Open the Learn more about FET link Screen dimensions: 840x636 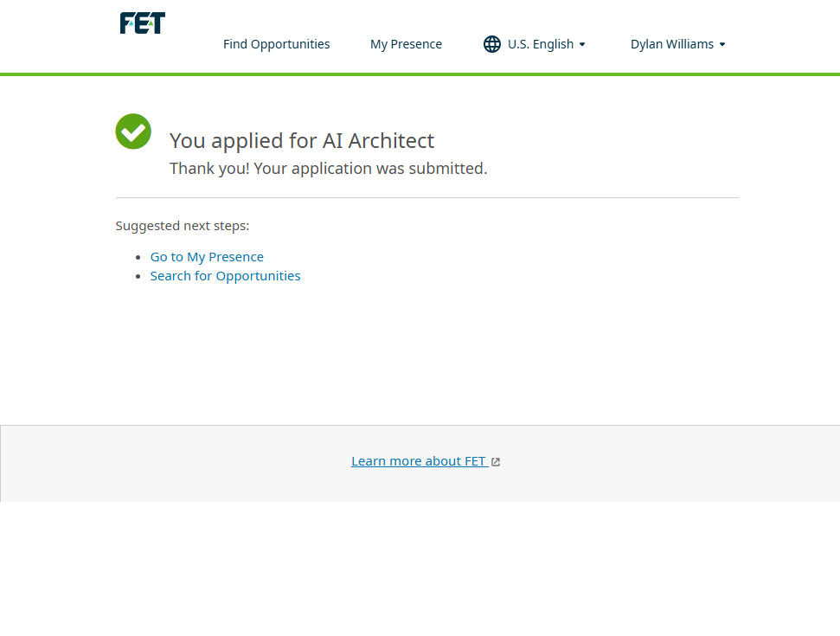[419, 461]
